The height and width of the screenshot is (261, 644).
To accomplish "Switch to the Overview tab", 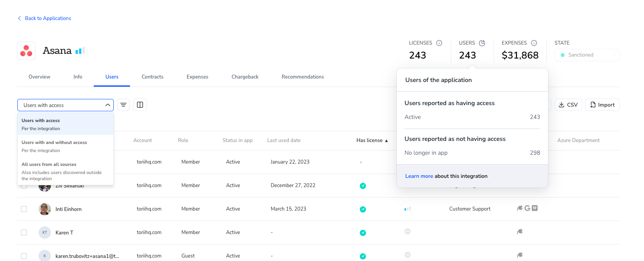I will click(x=39, y=77).
